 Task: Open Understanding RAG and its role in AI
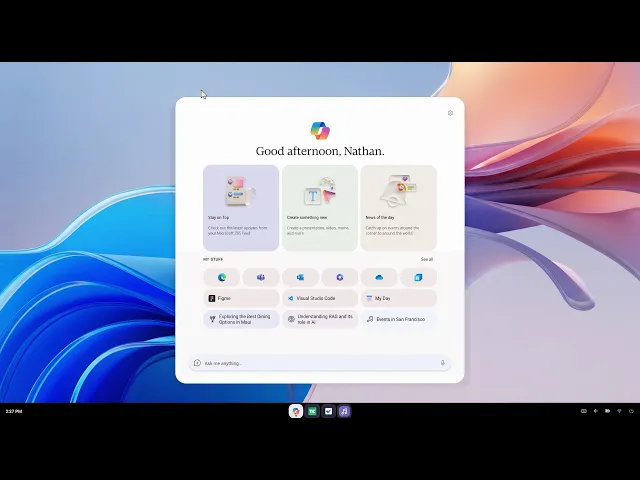(320, 319)
